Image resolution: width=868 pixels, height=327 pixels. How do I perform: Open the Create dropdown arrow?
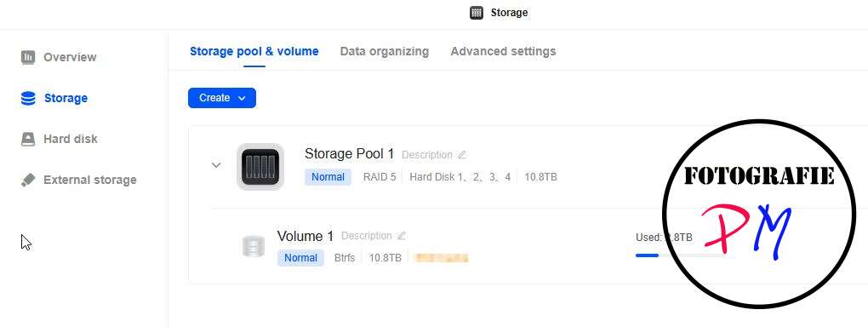click(x=242, y=98)
